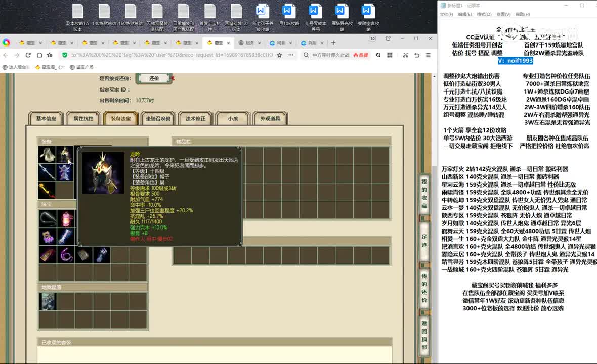Click the search box showing 中方呼吁停火止战
597x364 pixels.
(x=330, y=55)
